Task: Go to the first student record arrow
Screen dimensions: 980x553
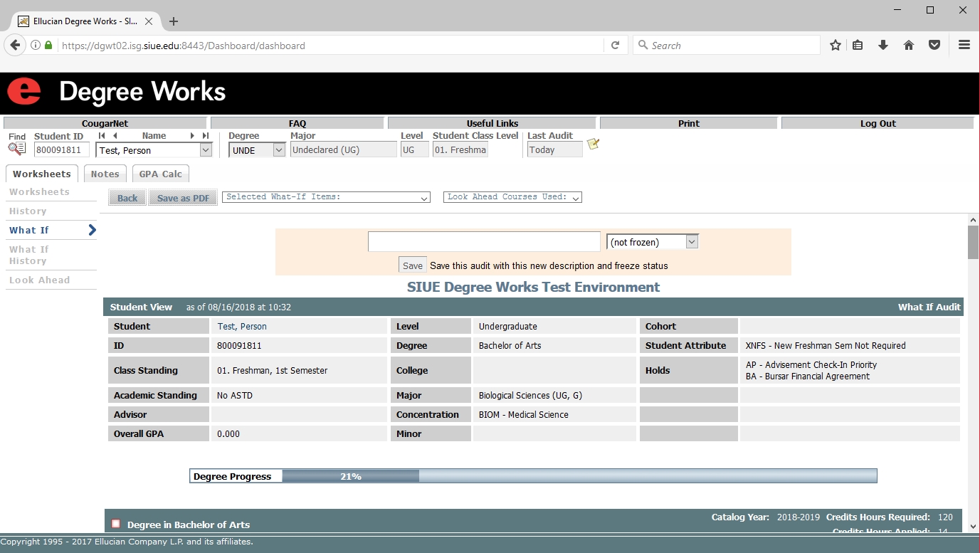Action: pyautogui.click(x=102, y=136)
